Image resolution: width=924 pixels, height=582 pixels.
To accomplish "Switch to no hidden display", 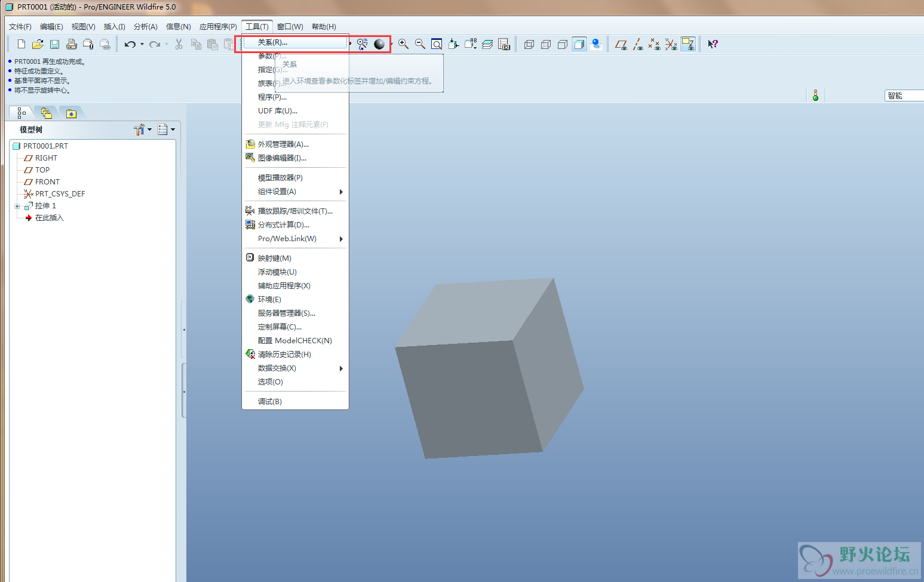I will [563, 44].
